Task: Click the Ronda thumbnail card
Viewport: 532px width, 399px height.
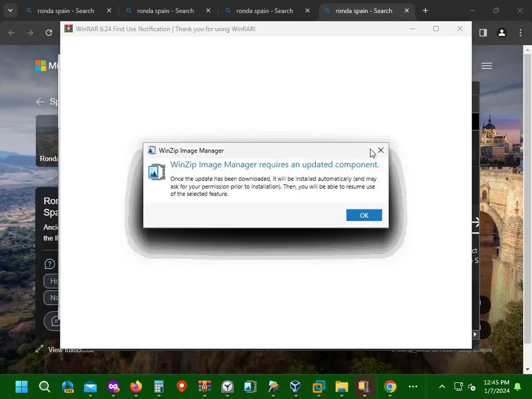Action: coord(47,141)
